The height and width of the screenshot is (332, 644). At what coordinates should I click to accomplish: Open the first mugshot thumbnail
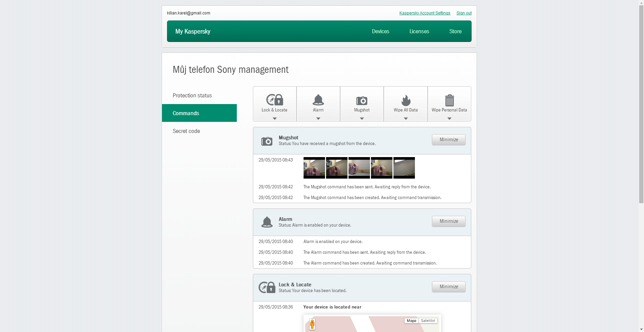(314, 168)
